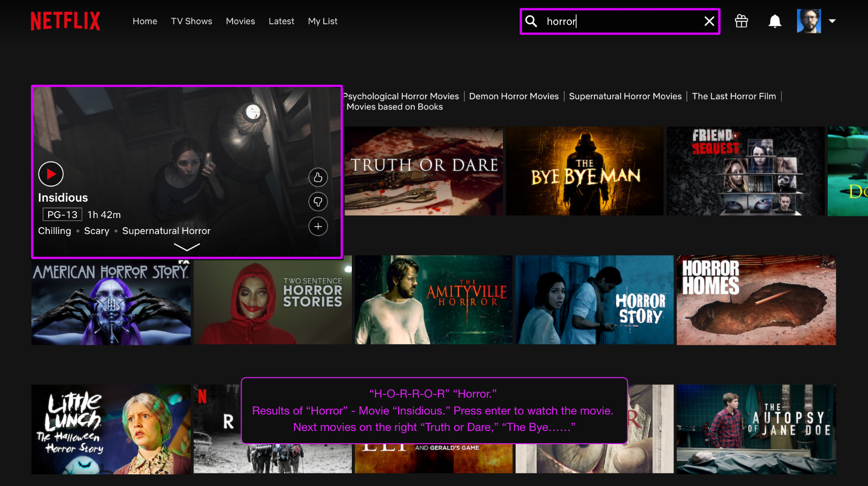This screenshot has height=486, width=868.
Task: Click the profile avatar picture
Action: click(809, 21)
